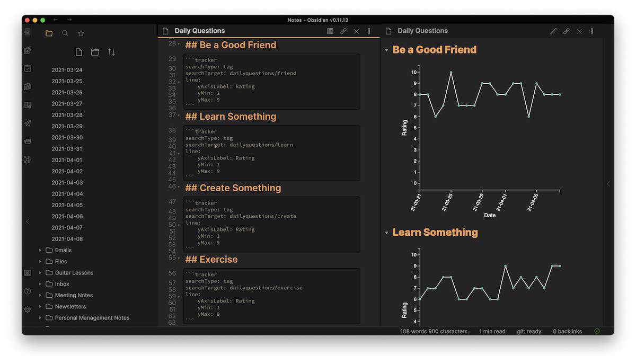
Task: Change the sort order of the files
Action: [111, 52]
